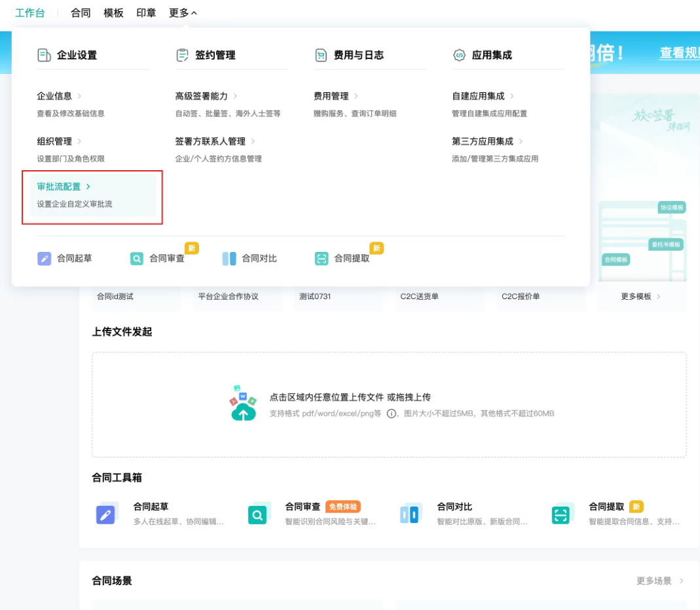Image resolution: width=700 pixels, height=610 pixels.
Task: Click the 签约管理 section icon
Action: [x=181, y=55]
